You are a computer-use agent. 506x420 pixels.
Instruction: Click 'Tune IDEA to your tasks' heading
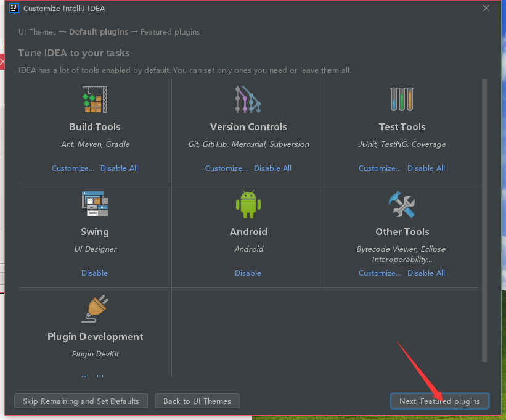tap(74, 53)
